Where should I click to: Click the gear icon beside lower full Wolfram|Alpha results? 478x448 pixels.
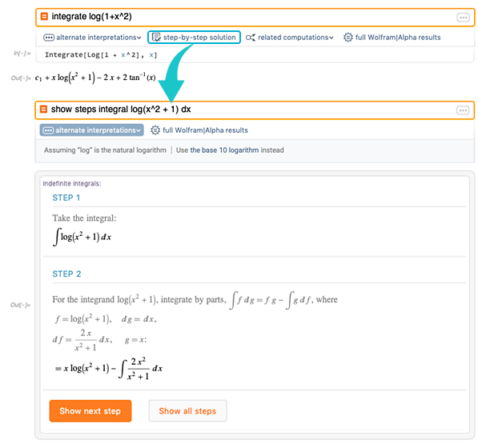tap(155, 130)
